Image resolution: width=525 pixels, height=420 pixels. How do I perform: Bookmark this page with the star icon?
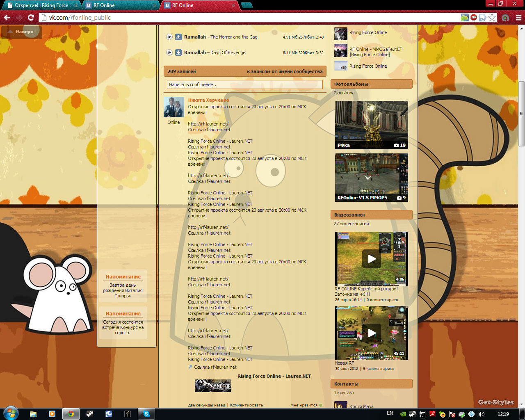pyautogui.click(x=492, y=18)
